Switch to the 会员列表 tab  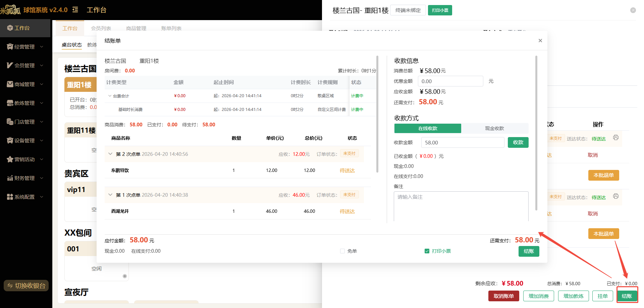pyautogui.click(x=101, y=28)
